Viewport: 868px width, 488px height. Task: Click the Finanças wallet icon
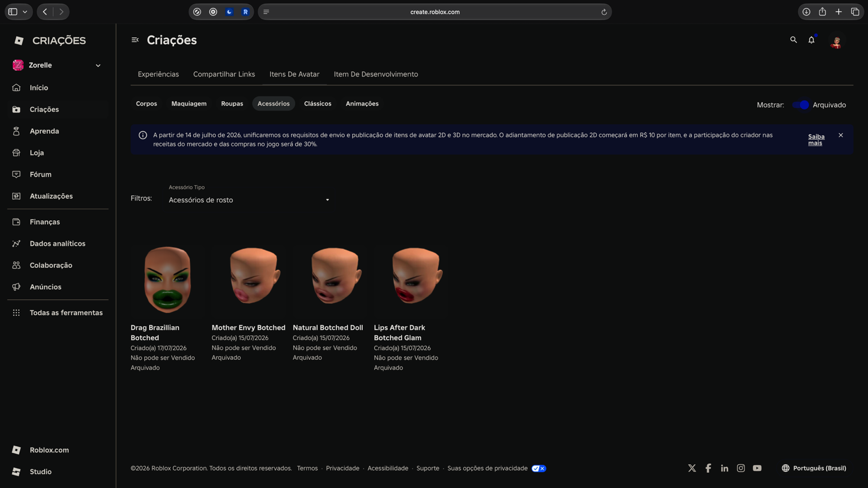(x=16, y=222)
